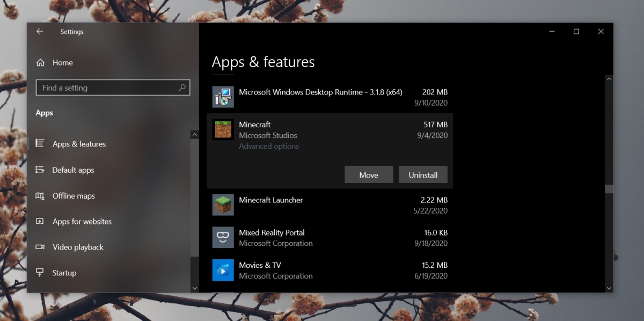This screenshot has height=321, width=644.
Task: Click sidebar scrollbar down arrow
Action: pos(195,288)
